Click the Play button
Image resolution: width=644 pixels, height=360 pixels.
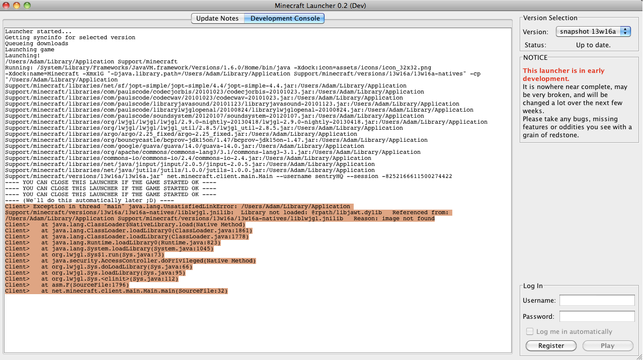coord(608,345)
